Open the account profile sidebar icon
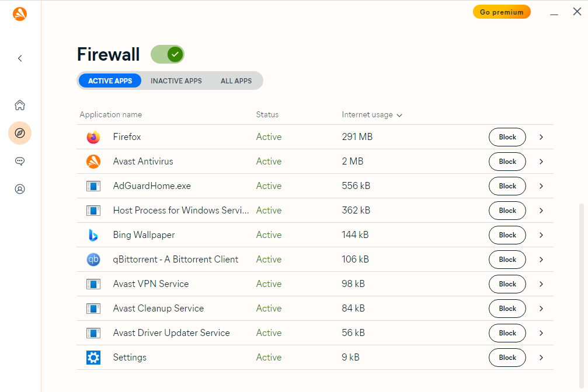The width and height of the screenshot is (588, 392). [20, 189]
